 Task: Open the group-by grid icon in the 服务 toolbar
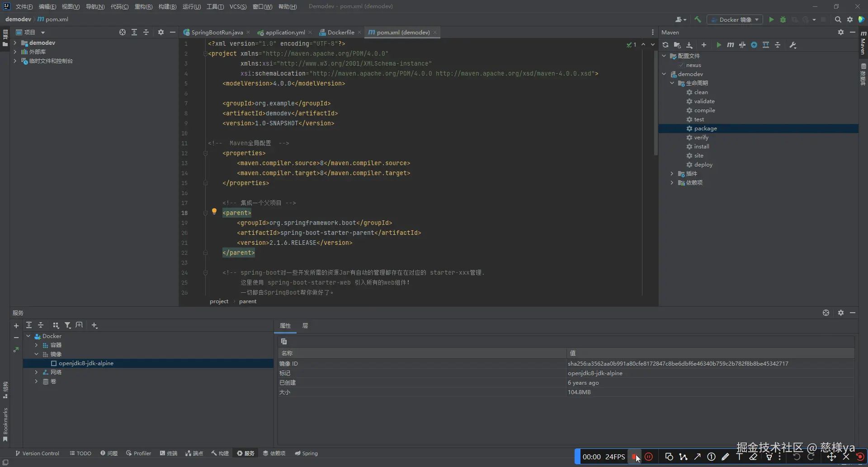(56, 325)
